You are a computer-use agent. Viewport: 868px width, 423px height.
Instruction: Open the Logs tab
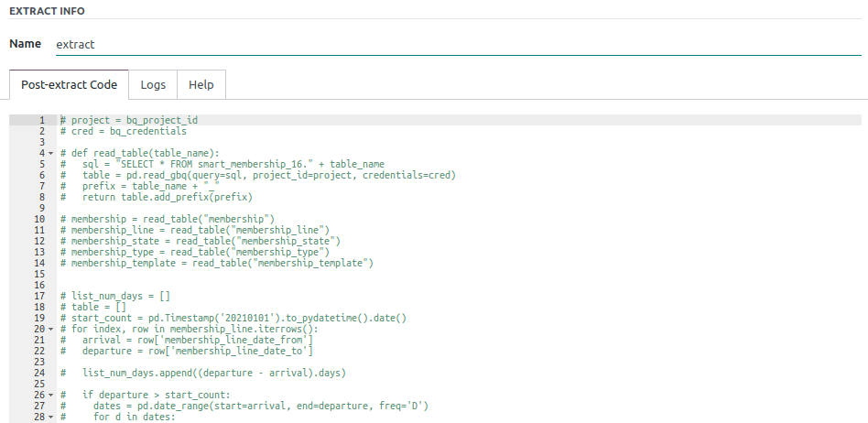(x=153, y=84)
